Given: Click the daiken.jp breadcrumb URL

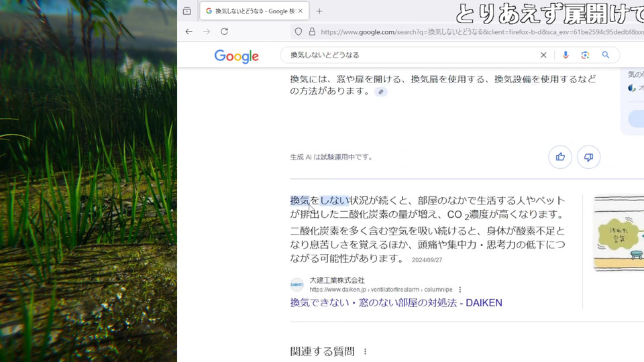Looking at the screenshot, I should [381, 290].
